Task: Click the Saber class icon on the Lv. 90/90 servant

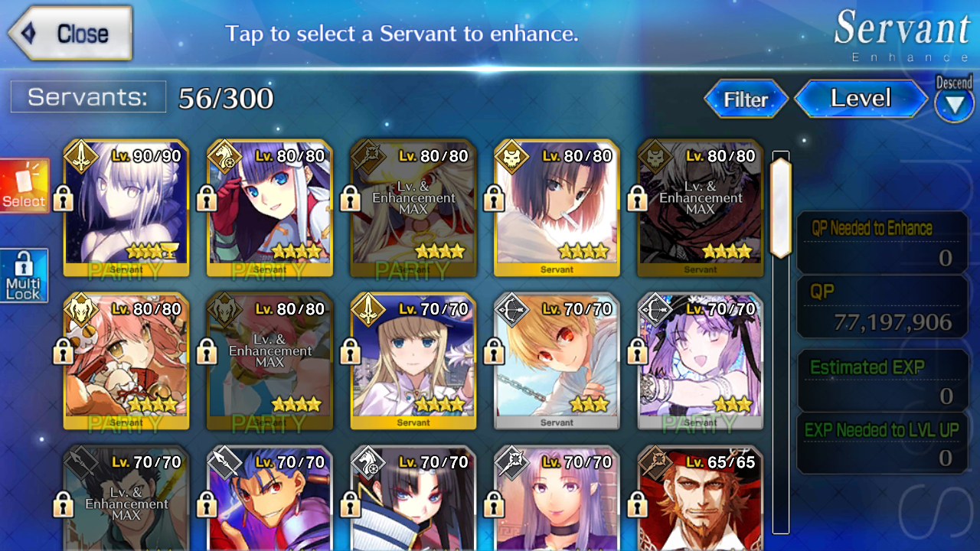Action: pos(79,155)
